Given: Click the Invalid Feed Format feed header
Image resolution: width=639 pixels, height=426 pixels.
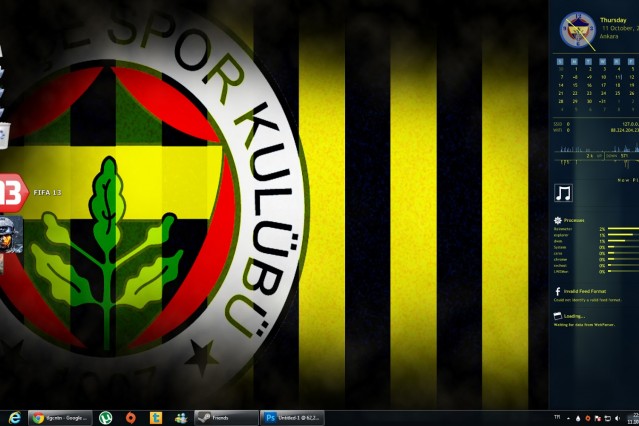Looking at the screenshot, I should click(x=585, y=291).
